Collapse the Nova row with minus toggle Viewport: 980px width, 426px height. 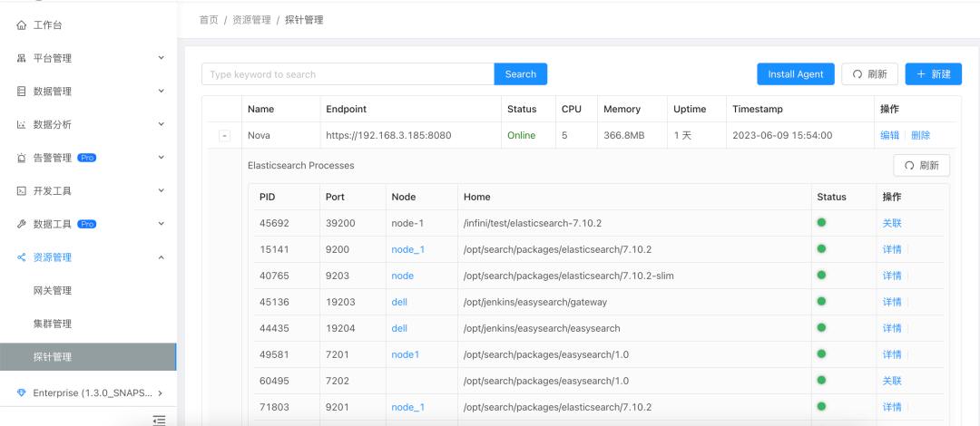(x=224, y=136)
